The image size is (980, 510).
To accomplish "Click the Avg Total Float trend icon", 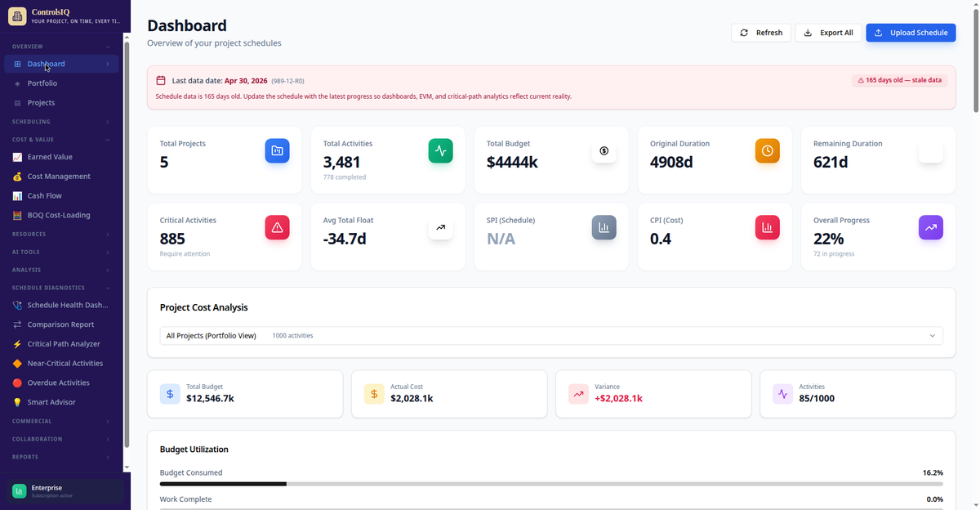I will 440,227.
